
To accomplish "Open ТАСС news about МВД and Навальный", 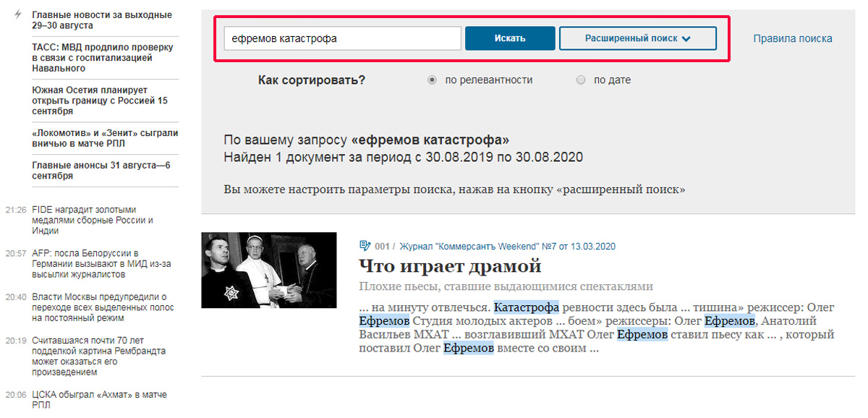I will pos(103,58).
